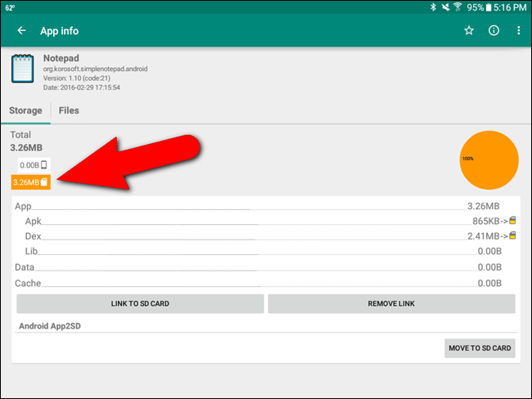Click the 62° temperature indicator
The height and width of the screenshot is (399, 532).
(10, 7)
